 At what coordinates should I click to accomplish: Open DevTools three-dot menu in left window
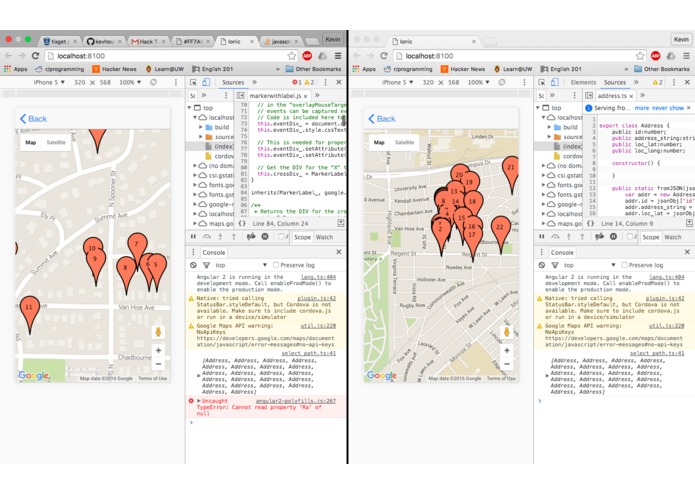tap(325, 82)
